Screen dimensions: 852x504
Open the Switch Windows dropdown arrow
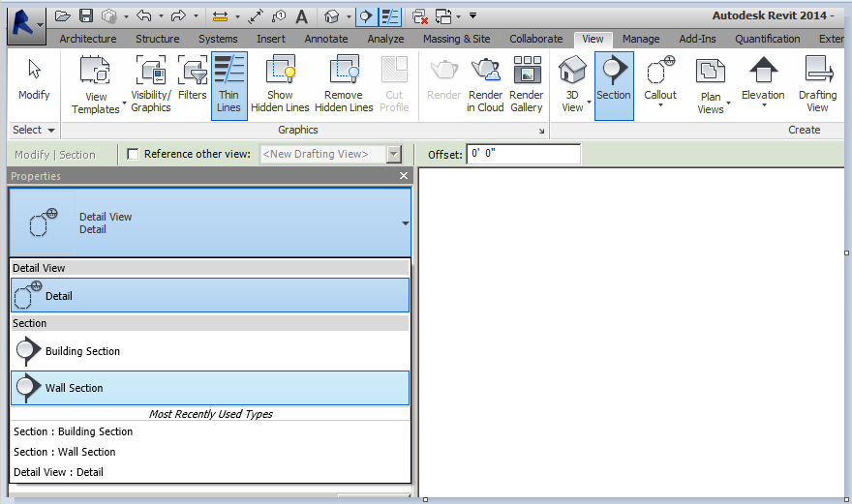pos(458,16)
